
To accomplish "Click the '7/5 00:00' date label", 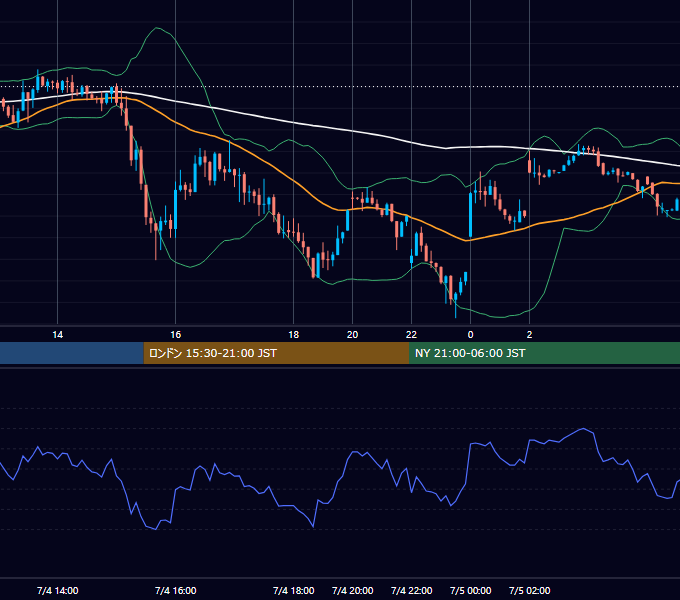I will click(x=471, y=590).
